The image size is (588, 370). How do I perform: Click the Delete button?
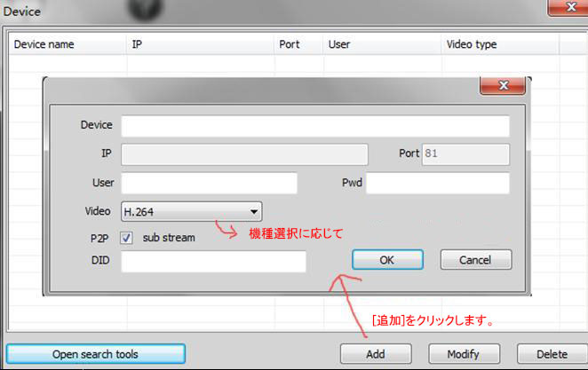tap(552, 354)
